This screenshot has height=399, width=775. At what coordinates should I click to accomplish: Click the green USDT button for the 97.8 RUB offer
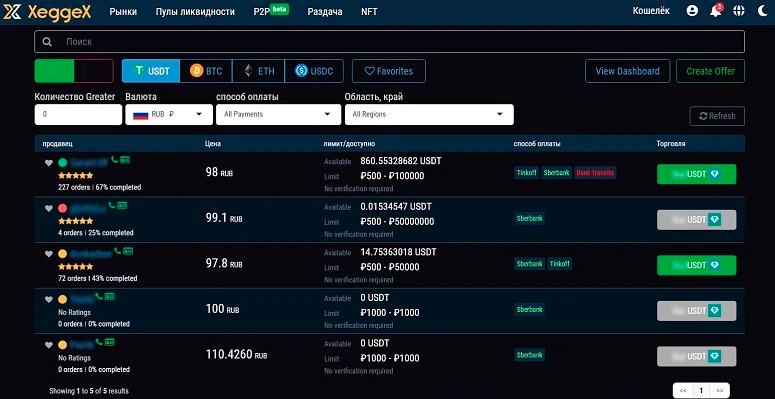pyautogui.click(x=696, y=265)
